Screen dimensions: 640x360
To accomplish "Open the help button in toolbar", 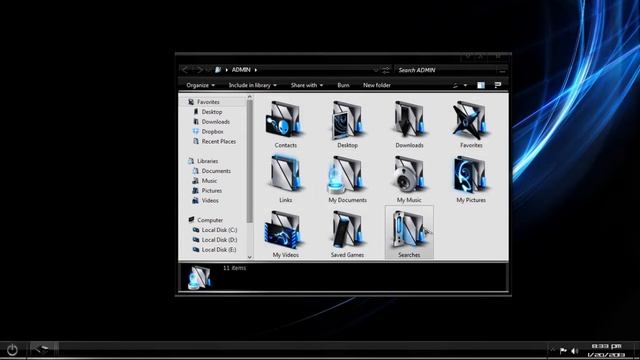I will click(498, 85).
